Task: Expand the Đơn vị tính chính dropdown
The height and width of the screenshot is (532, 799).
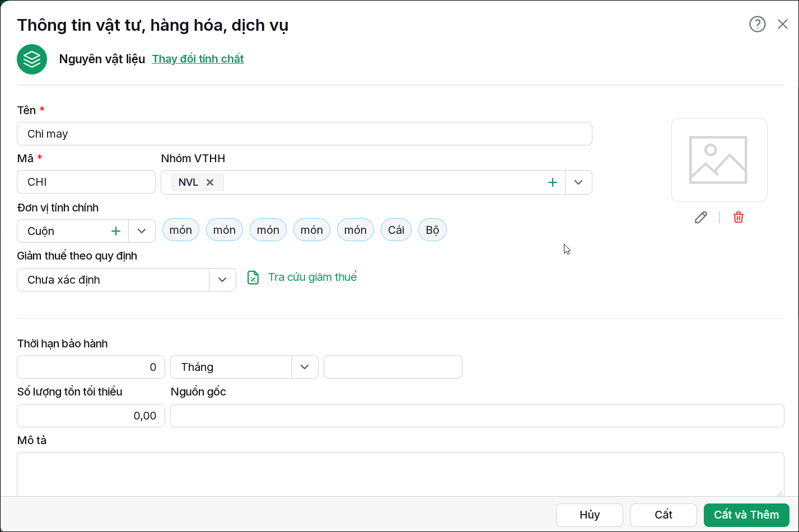Action: pos(142,231)
